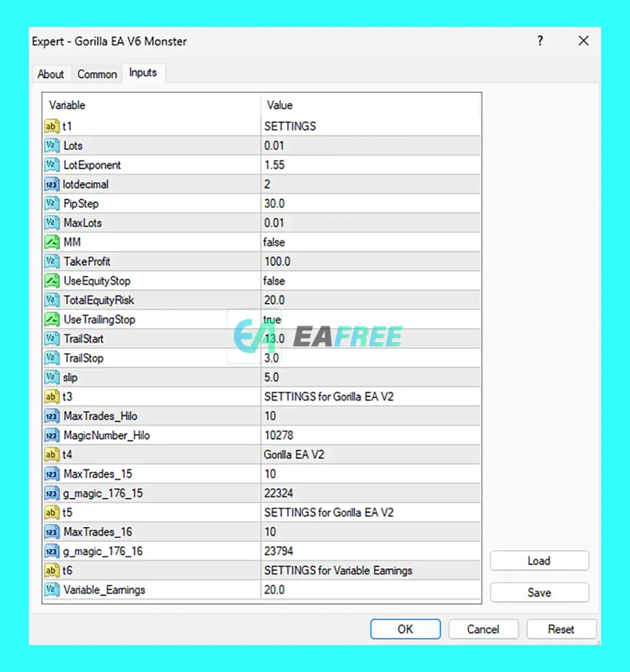Image resolution: width=630 pixels, height=672 pixels.
Task: Click the string icon beside t6
Action: [x=51, y=571]
